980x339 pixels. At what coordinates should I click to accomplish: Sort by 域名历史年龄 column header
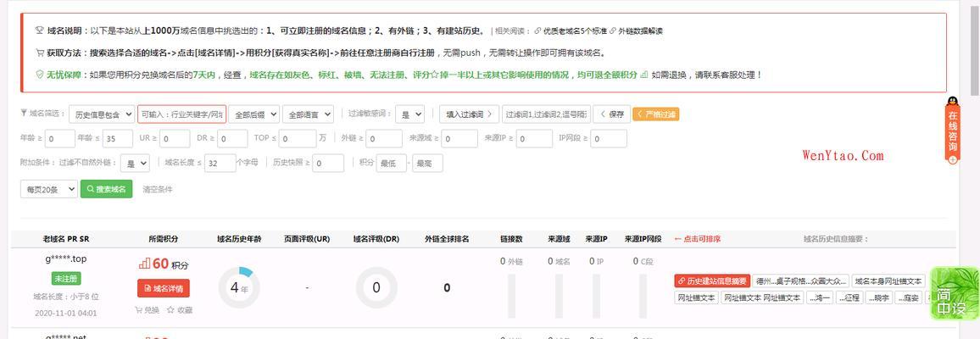[x=239, y=239]
